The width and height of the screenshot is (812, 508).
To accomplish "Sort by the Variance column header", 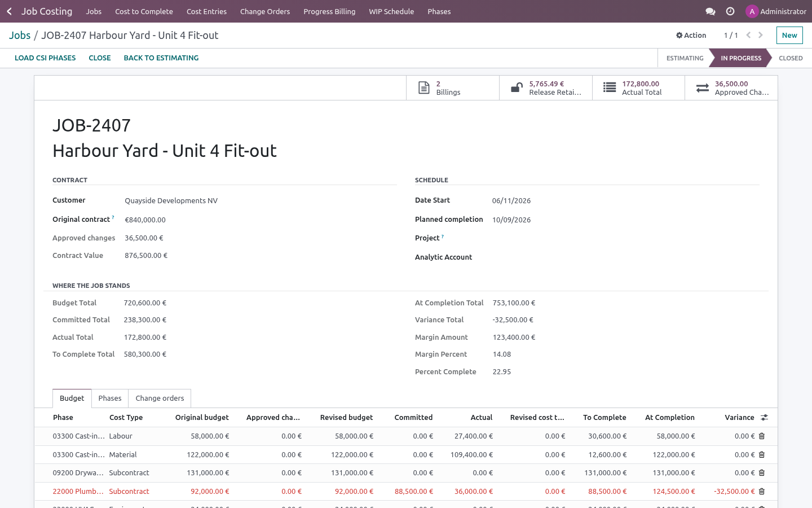I will click(x=739, y=418).
